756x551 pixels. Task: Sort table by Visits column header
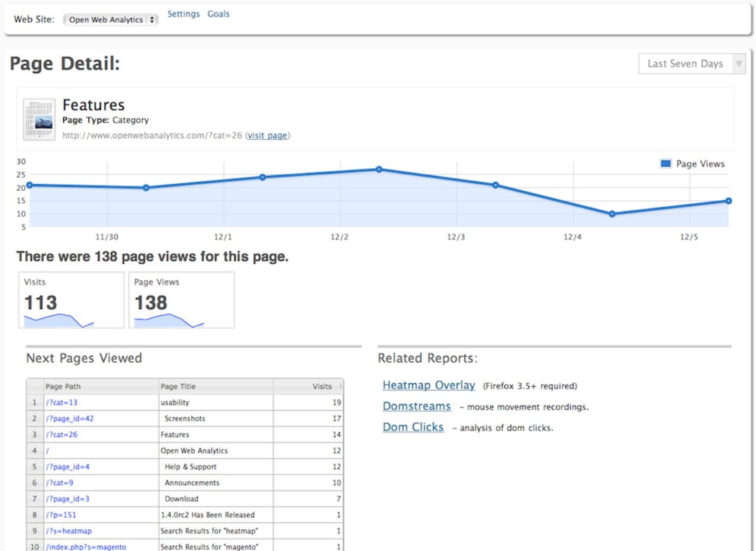tap(322, 386)
